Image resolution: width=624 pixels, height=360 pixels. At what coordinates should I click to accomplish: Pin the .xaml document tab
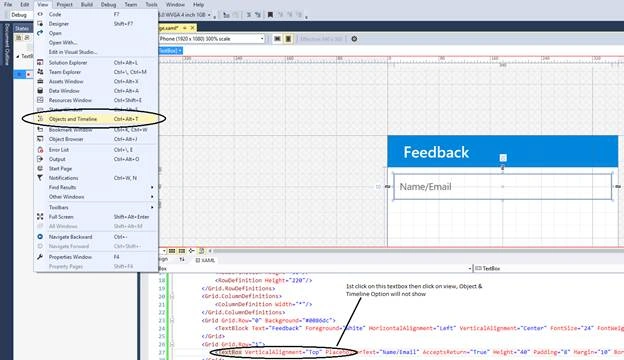[x=185, y=28]
